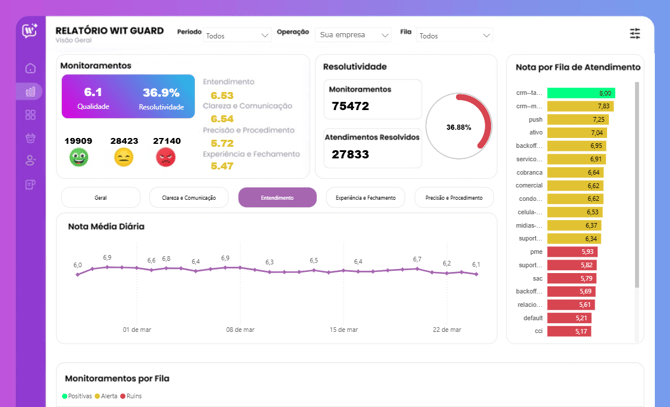Click the red pme bar 5,93
Screen dimensions: 670x407
pyautogui.click(x=572, y=252)
